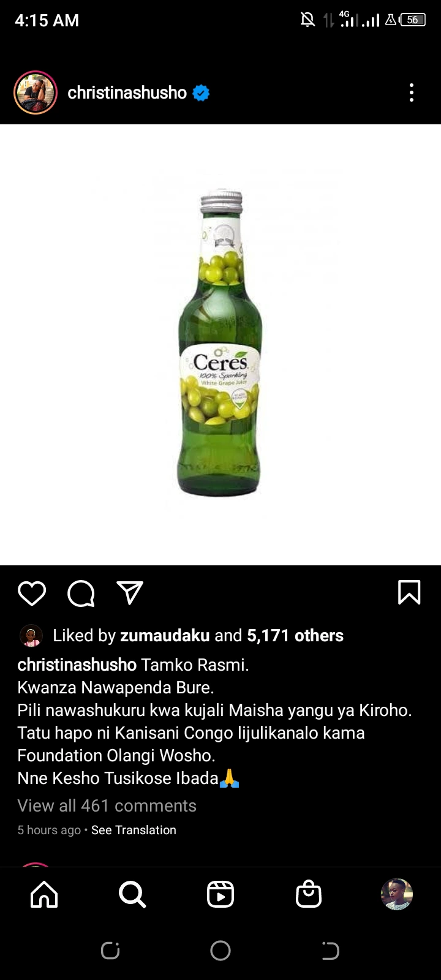Save the post with the bookmark icon
The width and height of the screenshot is (441, 980).
[409, 592]
